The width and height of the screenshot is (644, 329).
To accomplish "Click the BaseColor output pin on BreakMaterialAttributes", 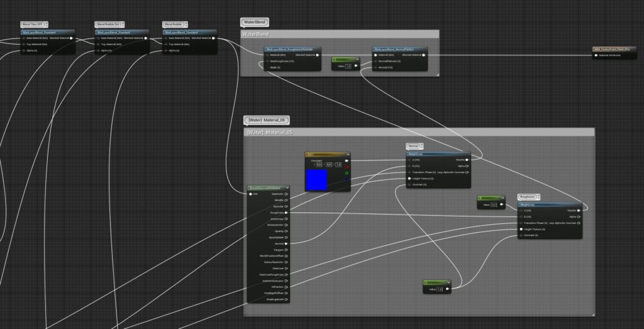I will click(x=286, y=194).
